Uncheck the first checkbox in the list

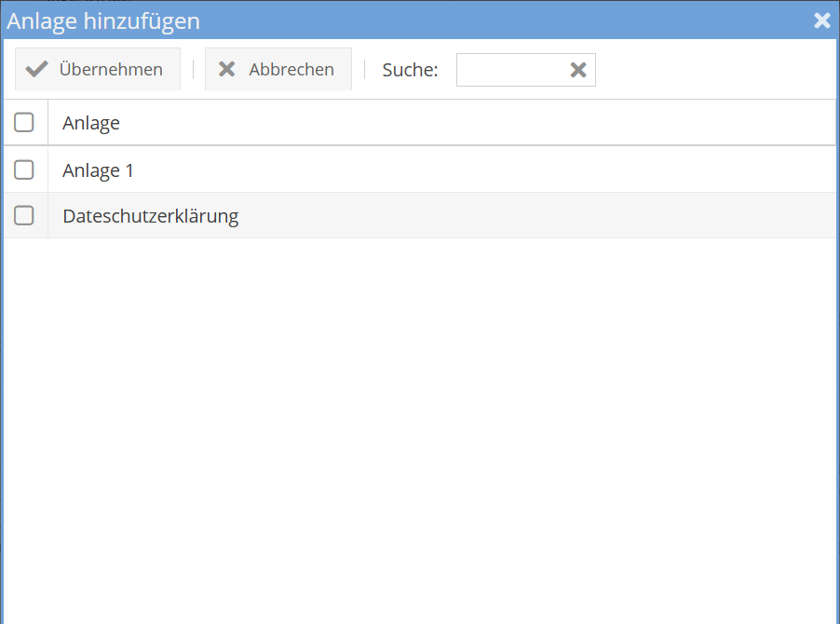coord(22,121)
